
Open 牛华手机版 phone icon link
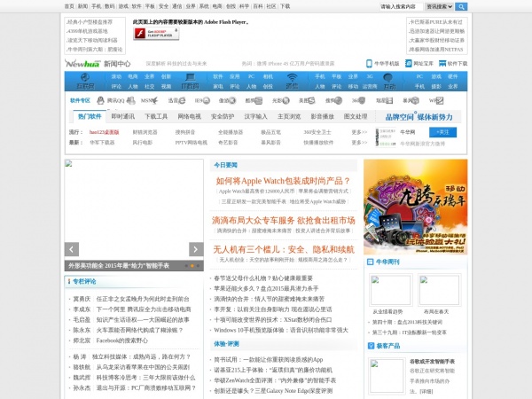click(383, 64)
